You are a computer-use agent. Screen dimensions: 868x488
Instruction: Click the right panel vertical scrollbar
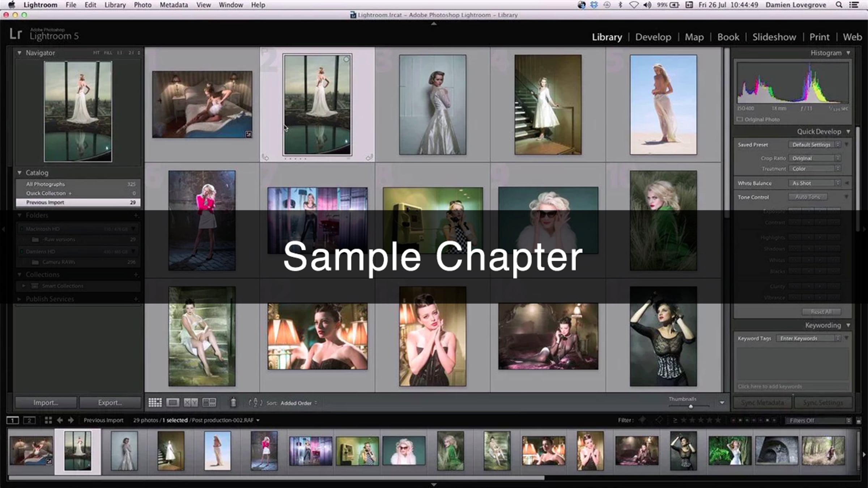click(x=859, y=179)
